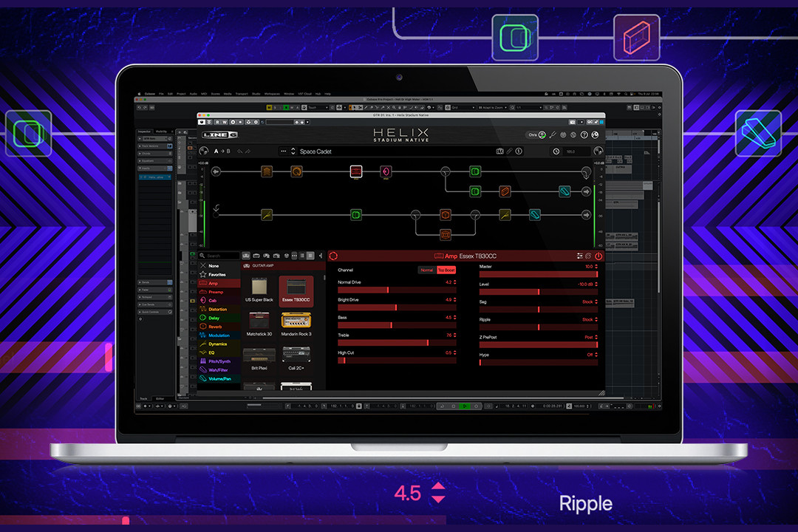Image resolution: width=798 pixels, height=532 pixels.
Task: Choose the Matchstick 30 amp
Action: point(259,324)
